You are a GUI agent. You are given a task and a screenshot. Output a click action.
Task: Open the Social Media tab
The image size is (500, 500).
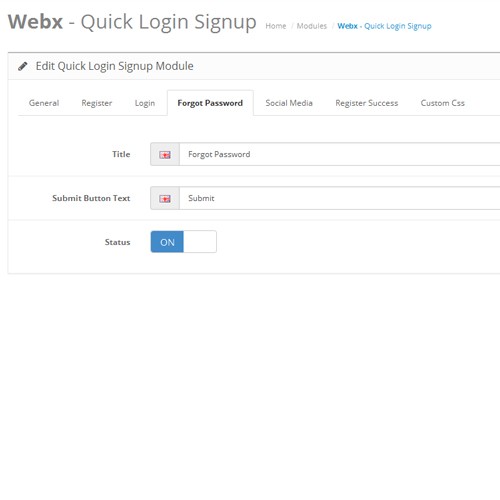tap(289, 103)
